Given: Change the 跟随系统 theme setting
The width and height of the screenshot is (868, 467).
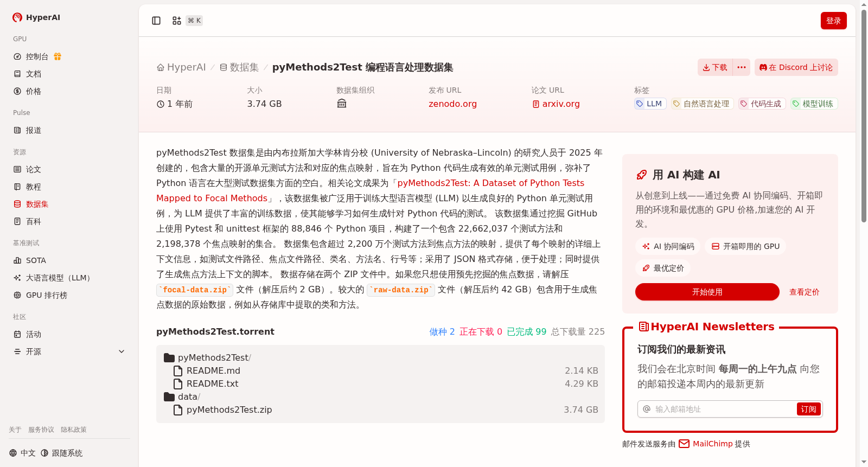Looking at the screenshot, I should pos(61,453).
